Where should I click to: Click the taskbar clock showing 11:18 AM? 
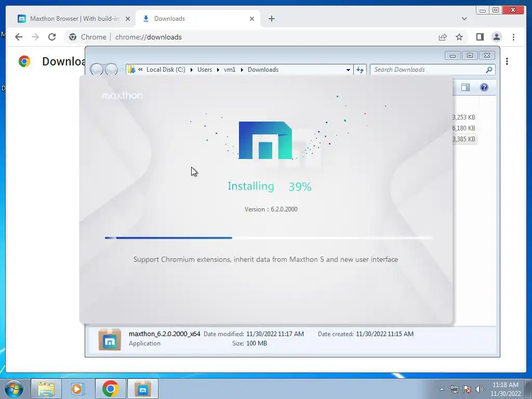[x=505, y=389]
